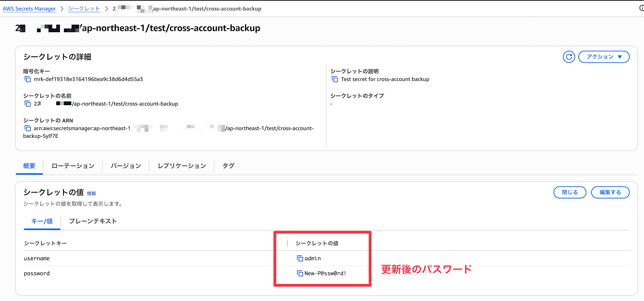644x301 pixels.
Task: Open the バージョン tab
Action: [126, 166]
